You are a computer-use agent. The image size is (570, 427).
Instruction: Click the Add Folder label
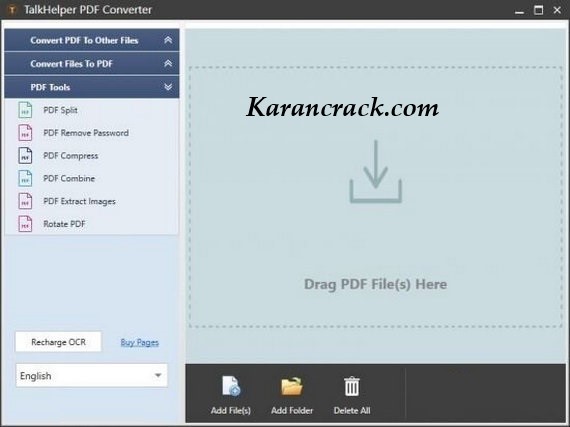pyautogui.click(x=292, y=411)
